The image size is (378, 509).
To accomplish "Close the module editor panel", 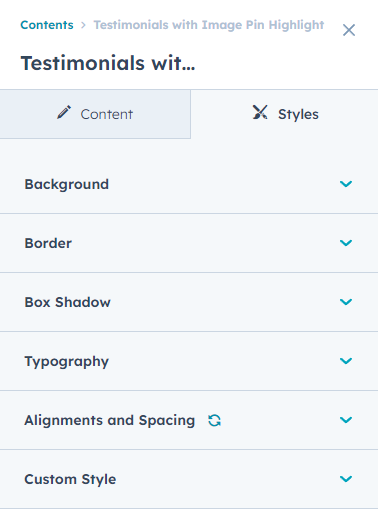I will (x=349, y=30).
